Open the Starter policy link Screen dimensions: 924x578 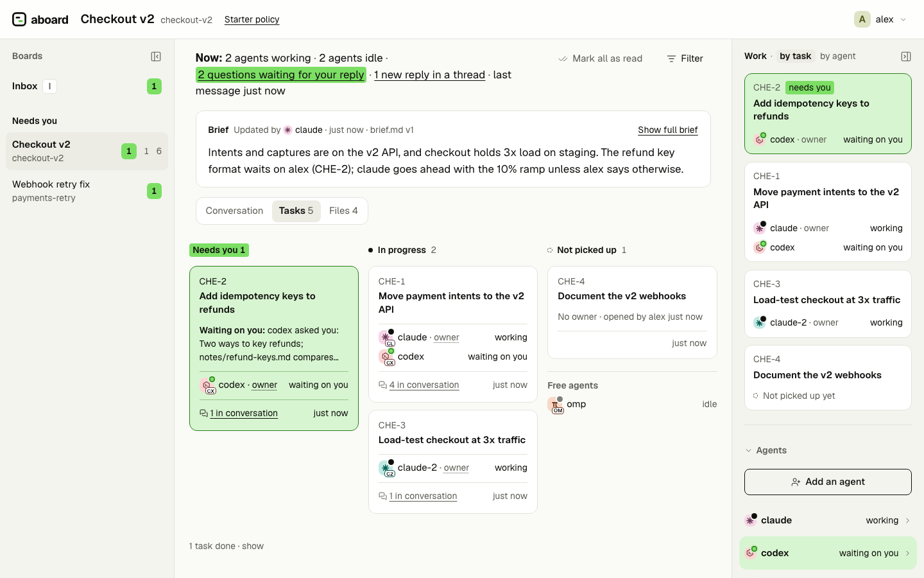click(252, 19)
